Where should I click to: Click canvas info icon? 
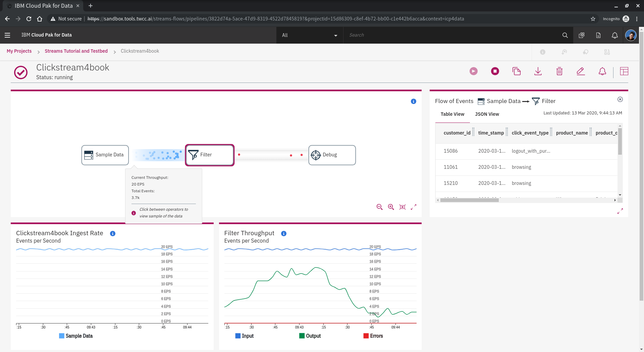click(x=413, y=101)
